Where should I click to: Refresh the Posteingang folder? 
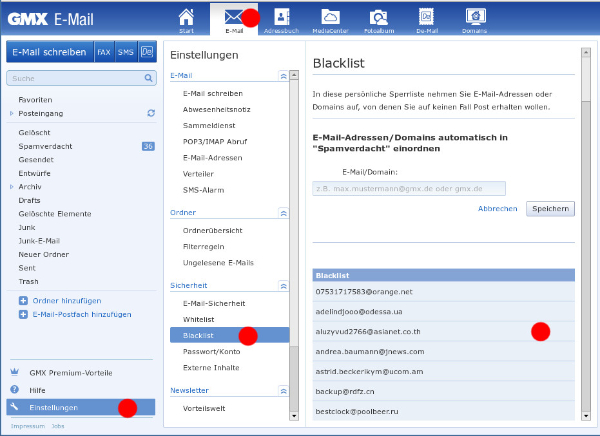[151, 114]
